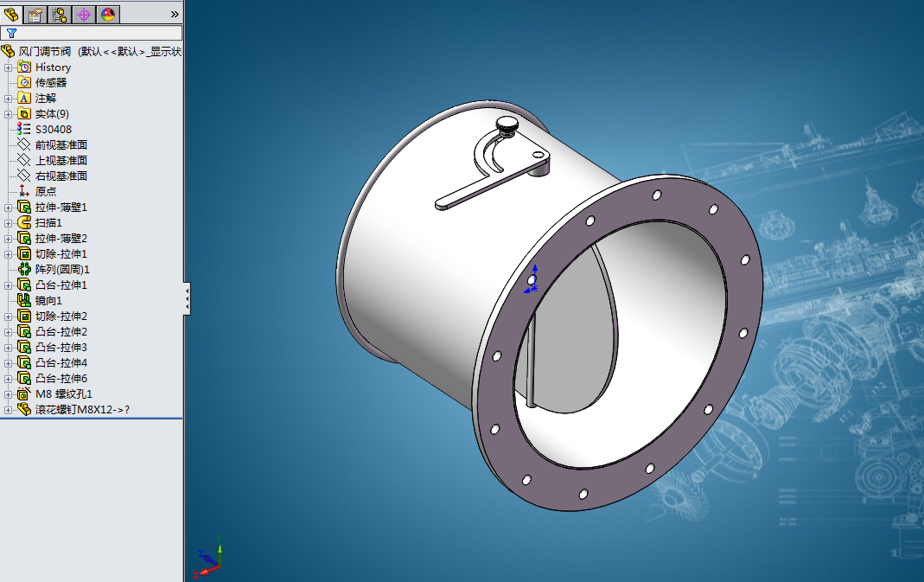
Task: Expand the 凸台-拉伸6 boss feature
Action: pos(8,379)
